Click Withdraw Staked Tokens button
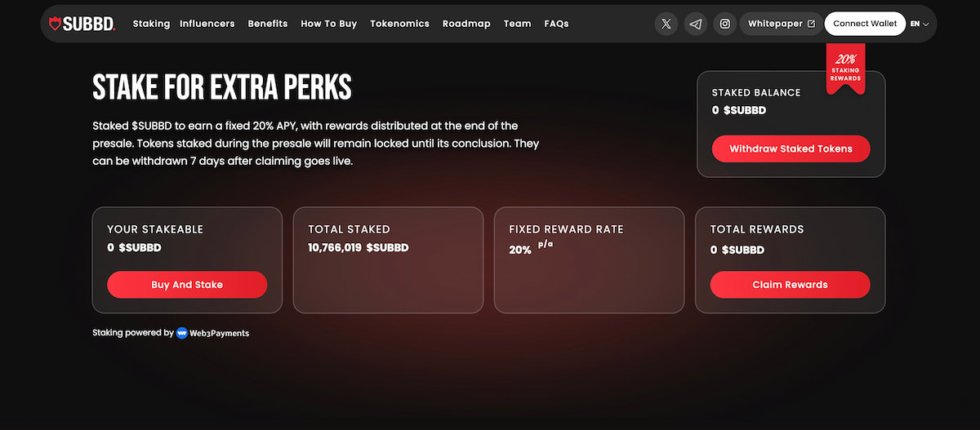The width and height of the screenshot is (980, 430). point(791,149)
